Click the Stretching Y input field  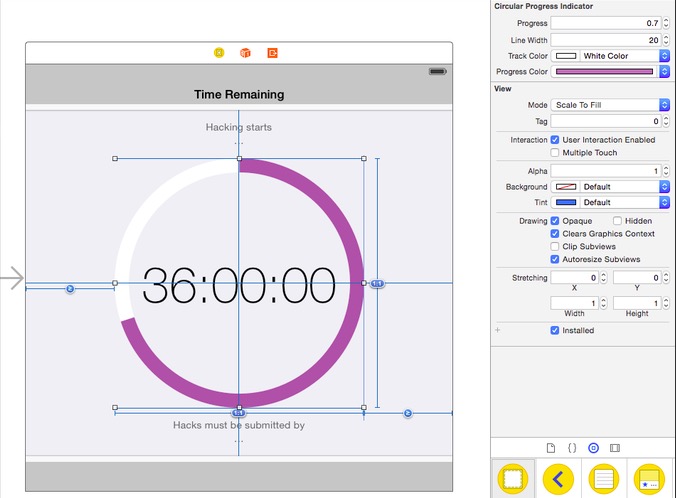[x=638, y=278]
